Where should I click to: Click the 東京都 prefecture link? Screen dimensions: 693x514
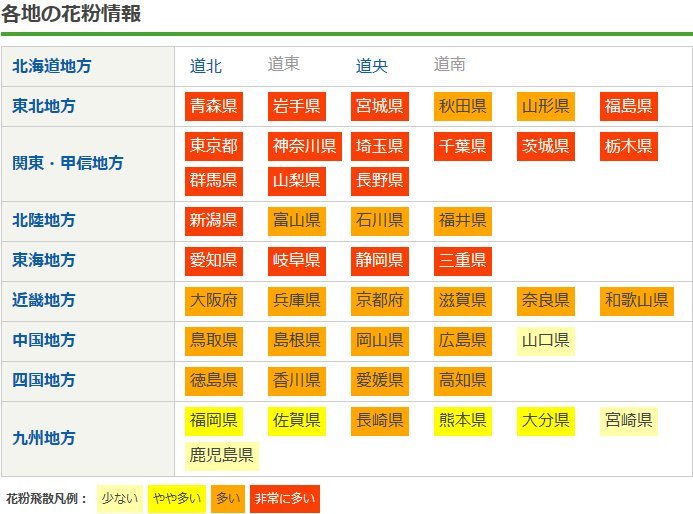point(214,147)
